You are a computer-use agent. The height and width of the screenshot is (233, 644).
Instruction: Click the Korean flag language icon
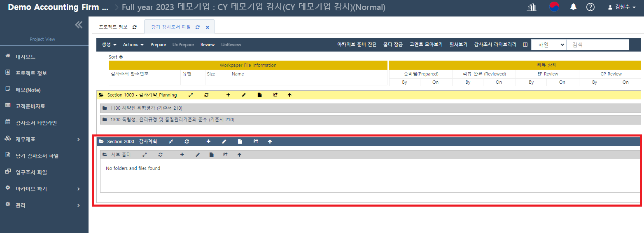pyautogui.click(x=554, y=7)
